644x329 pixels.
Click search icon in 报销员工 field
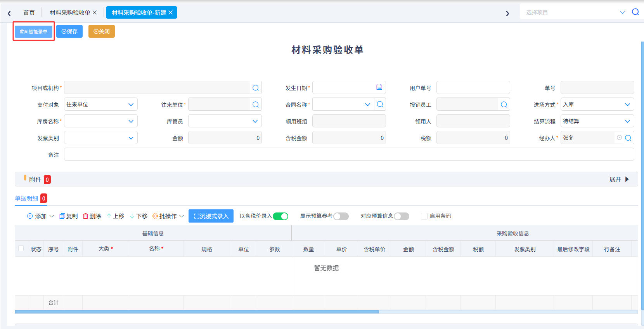pyautogui.click(x=504, y=104)
